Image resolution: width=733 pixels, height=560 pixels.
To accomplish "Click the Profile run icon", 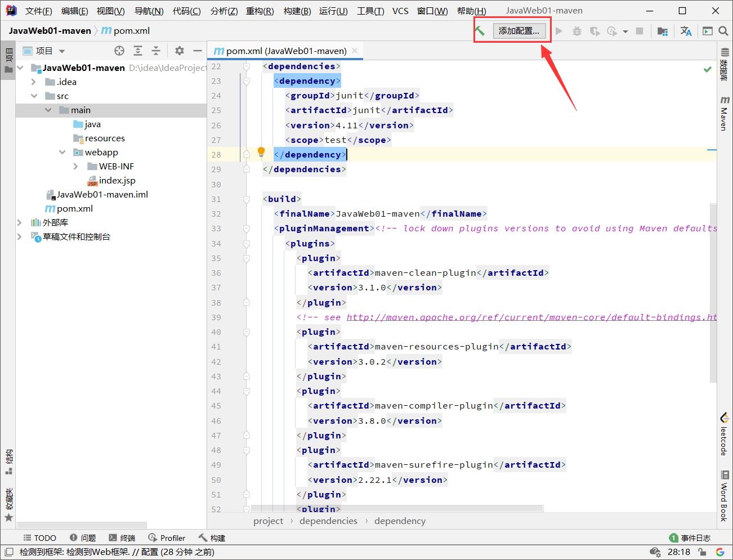I will (x=612, y=31).
